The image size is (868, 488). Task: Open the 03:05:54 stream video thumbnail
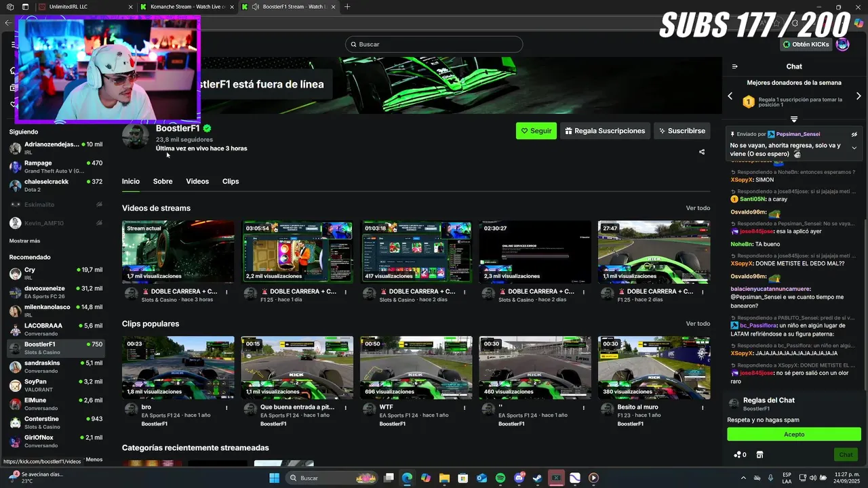point(298,251)
